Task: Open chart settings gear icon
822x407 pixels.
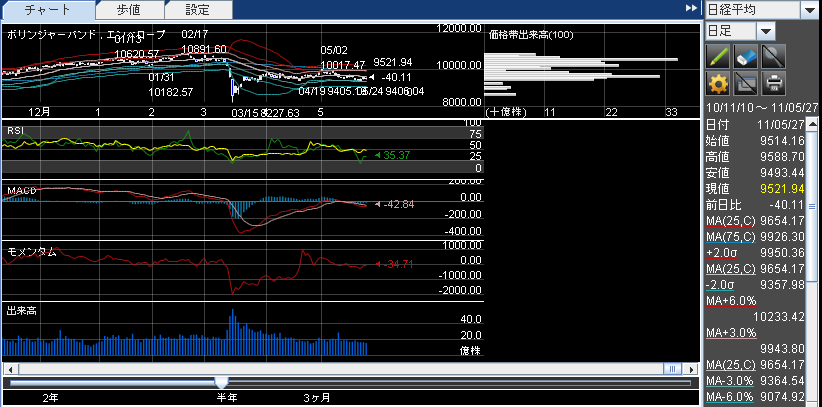Action: (x=717, y=82)
